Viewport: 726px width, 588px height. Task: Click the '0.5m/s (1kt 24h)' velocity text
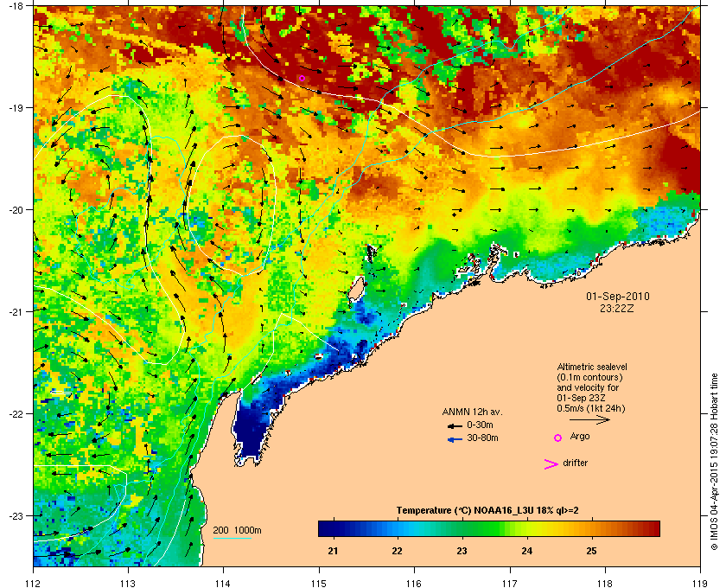[591, 409]
